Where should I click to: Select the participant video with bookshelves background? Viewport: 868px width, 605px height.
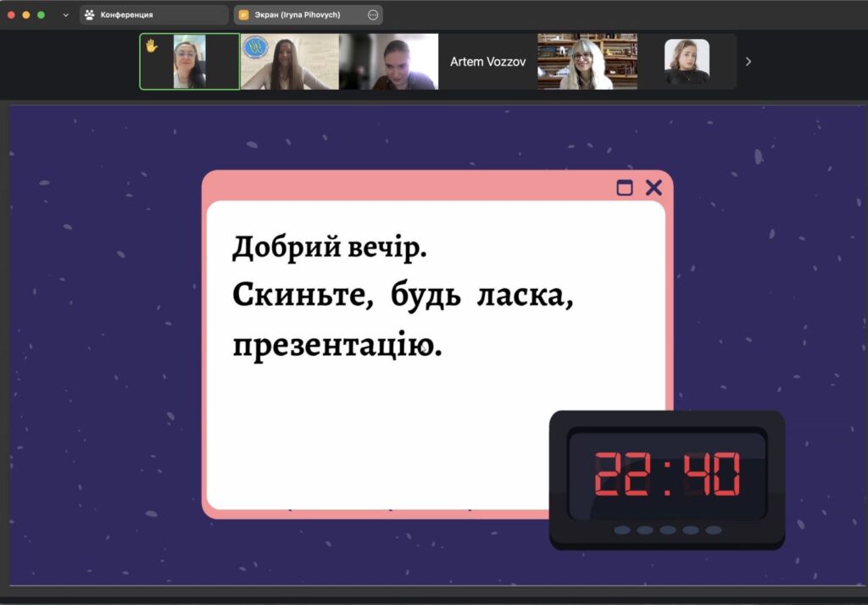click(587, 61)
